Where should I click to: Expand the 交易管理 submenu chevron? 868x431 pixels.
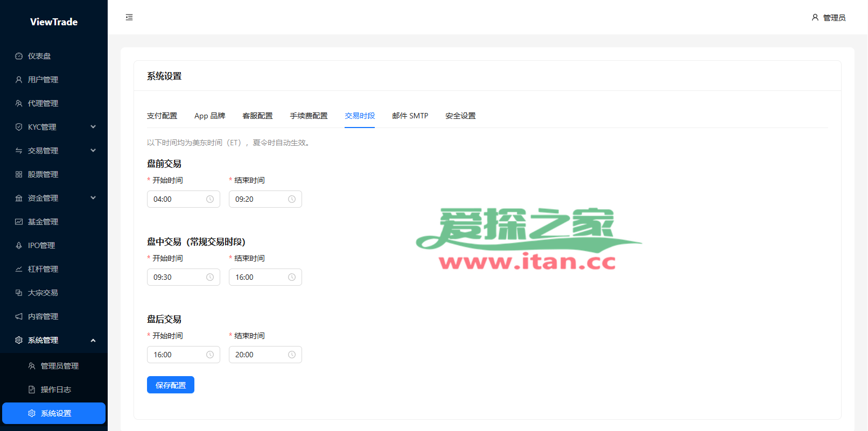(x=93, y=151)
